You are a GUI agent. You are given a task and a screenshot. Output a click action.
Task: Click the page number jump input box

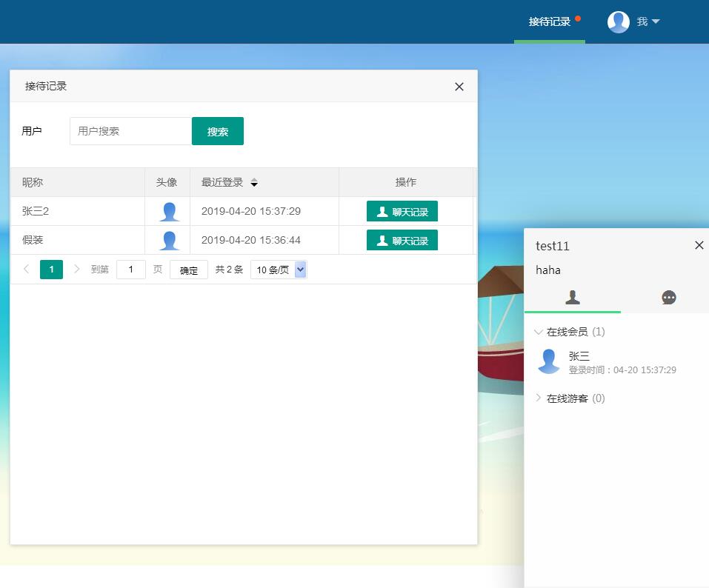(131, 270)
